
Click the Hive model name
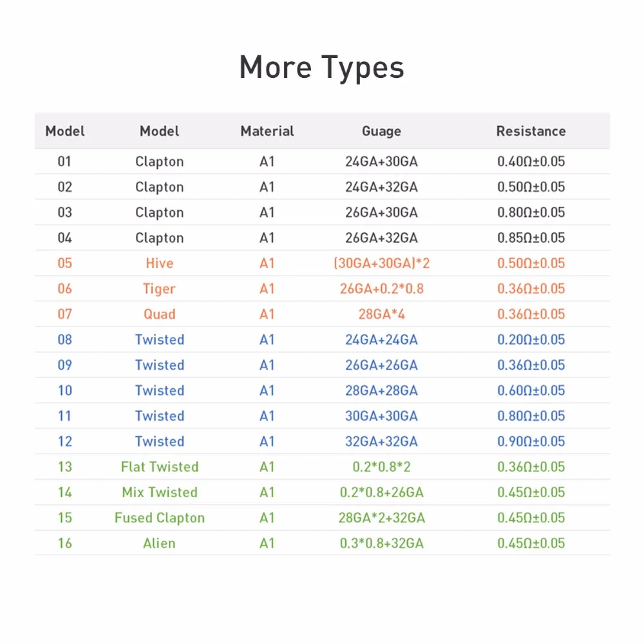(x=159, y=263)
